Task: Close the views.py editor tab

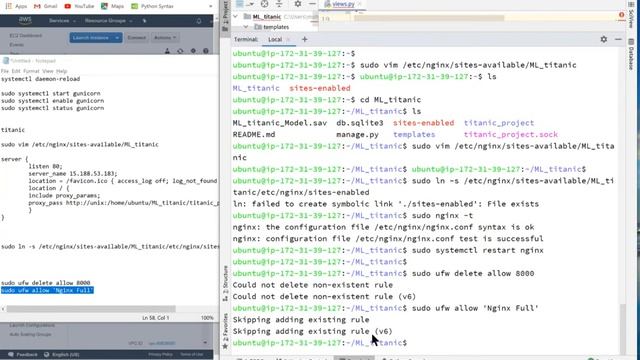Action: (x=360, y=4)
